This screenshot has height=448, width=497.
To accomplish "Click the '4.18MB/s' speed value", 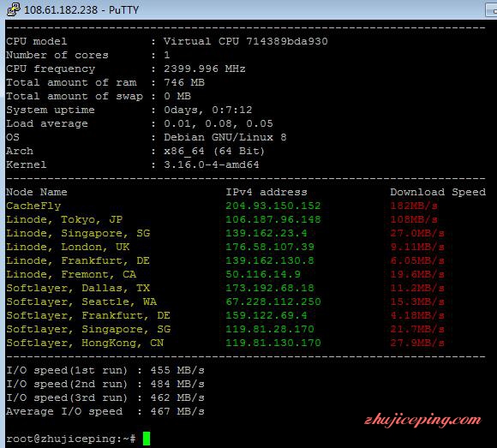I will [417, 315].
